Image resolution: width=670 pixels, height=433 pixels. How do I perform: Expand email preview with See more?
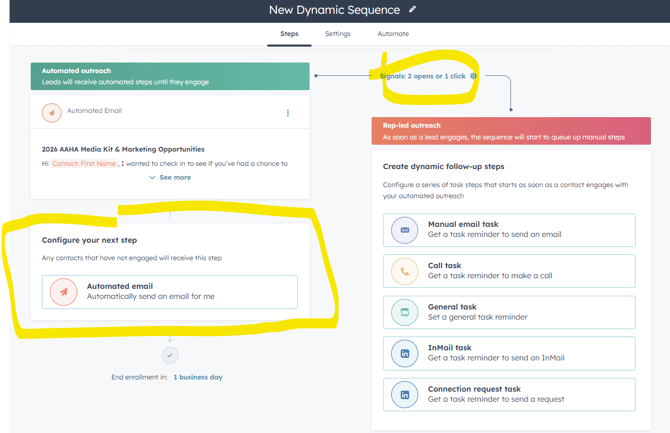pyautogui.click(x=169, y=177)
